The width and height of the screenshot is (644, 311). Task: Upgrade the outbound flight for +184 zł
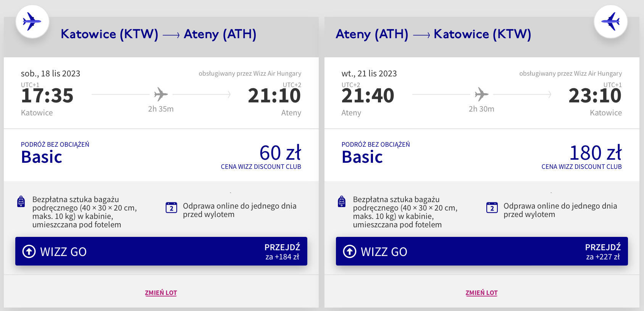tap(282, 252)
